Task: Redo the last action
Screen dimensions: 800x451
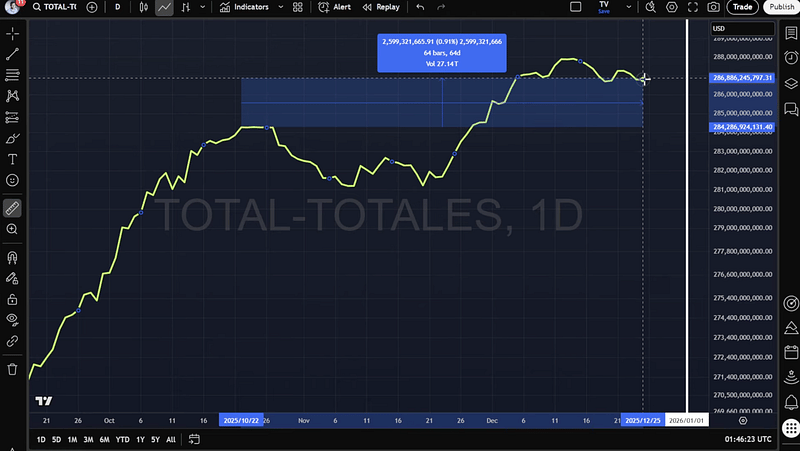Action: [441, 7]
